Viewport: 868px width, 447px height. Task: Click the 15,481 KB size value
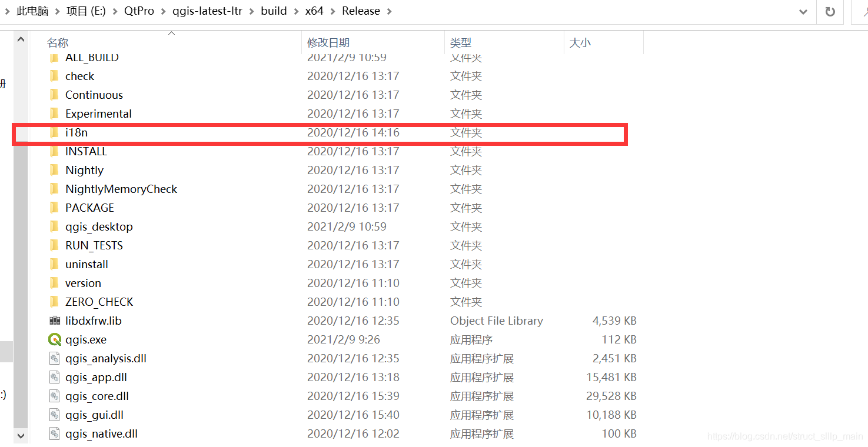[x=611, y=377]
